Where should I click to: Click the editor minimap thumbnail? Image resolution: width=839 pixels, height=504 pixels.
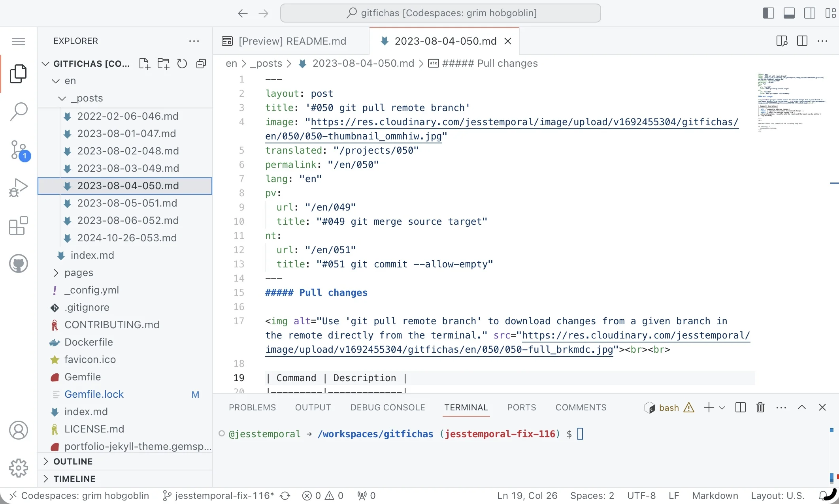[792, 103]
